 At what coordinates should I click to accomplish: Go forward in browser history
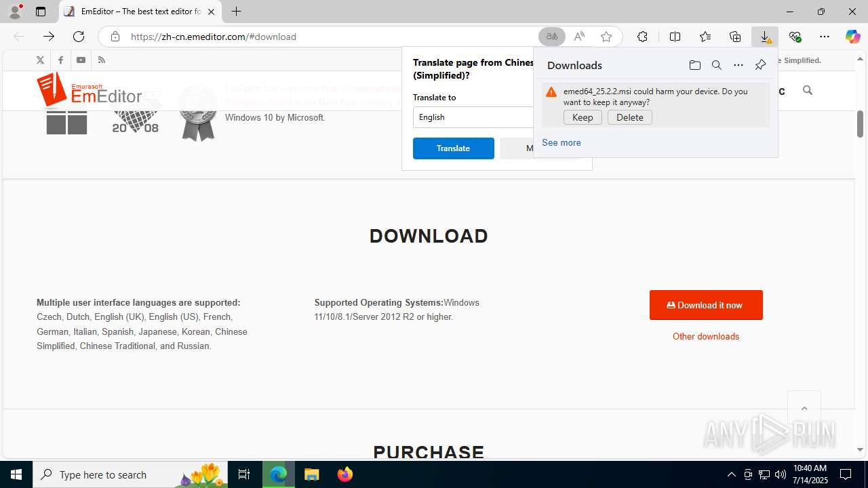click(x=49, y=37)
